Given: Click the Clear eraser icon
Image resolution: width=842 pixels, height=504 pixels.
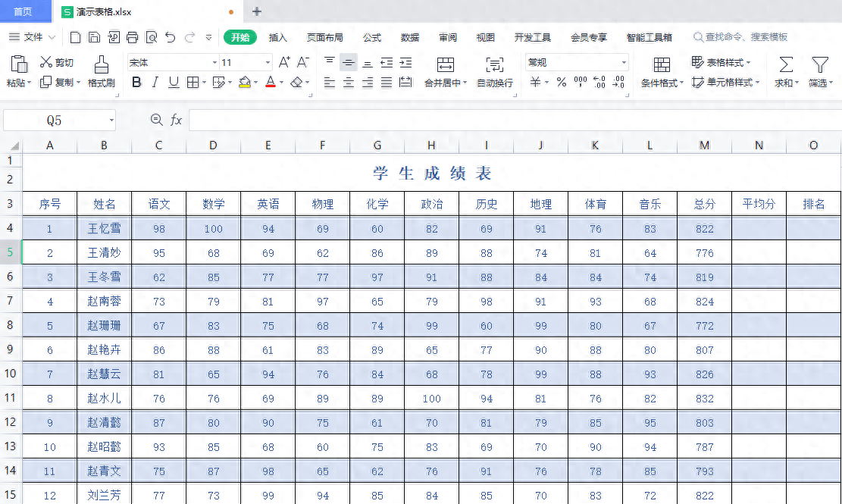Looking at the screenshot, I should tap(296, 82).
